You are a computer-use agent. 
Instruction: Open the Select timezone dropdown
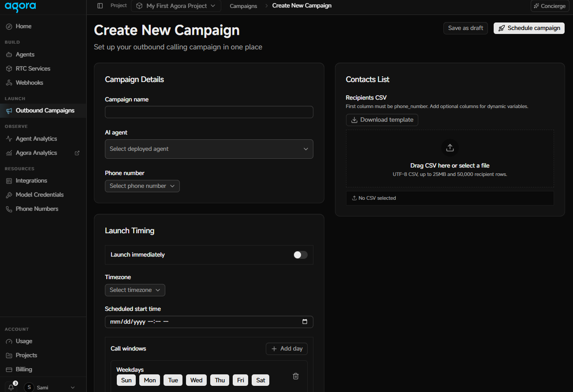coord(135,290)
